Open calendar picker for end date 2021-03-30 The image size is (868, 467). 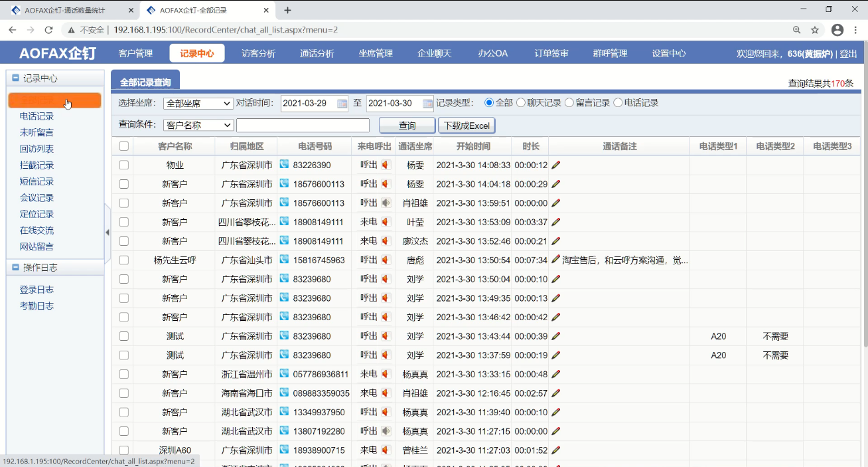pyautogui.click(x=427, y=104)
